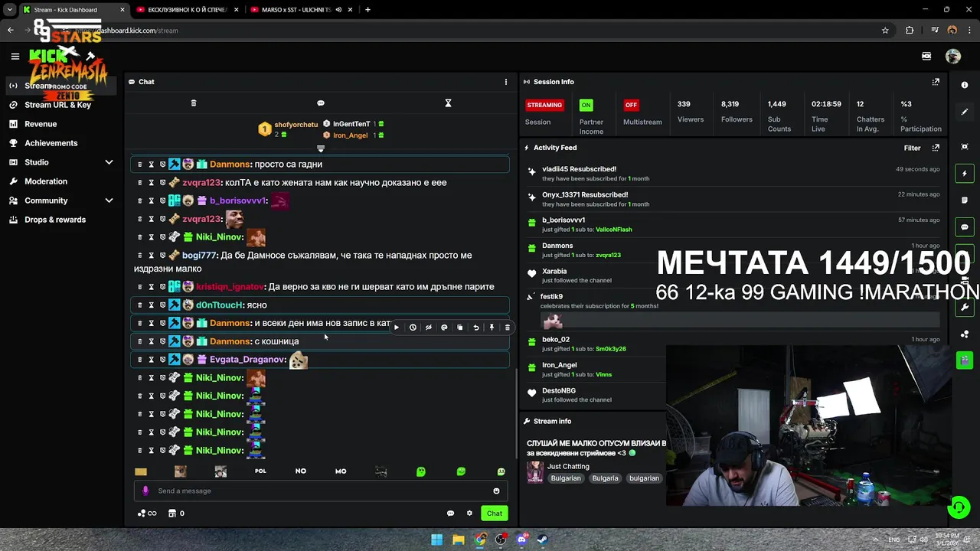Select the trash tab in chat header
This screenshot has height=551, width=980.
194,103
